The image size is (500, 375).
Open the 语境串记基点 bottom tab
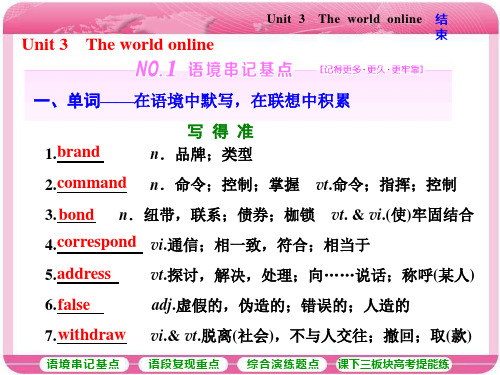(x=84, y=364)
